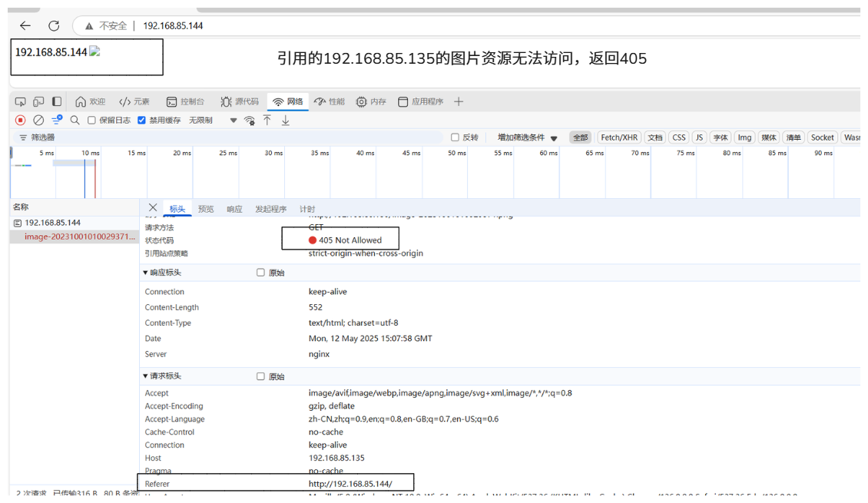868x503 pixels.
Task: Click the broken image icon on the page
Action: click(94, 51)
